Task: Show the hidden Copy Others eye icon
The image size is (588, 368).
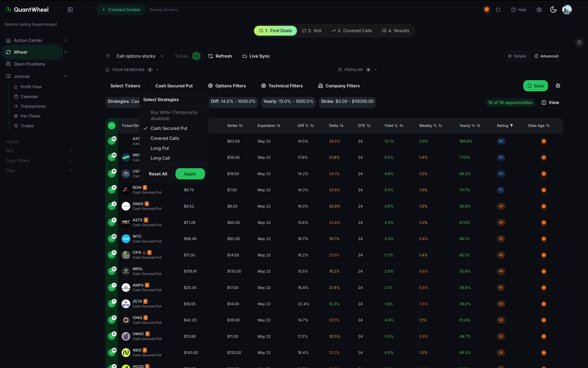Action: (x=71, y=161)
